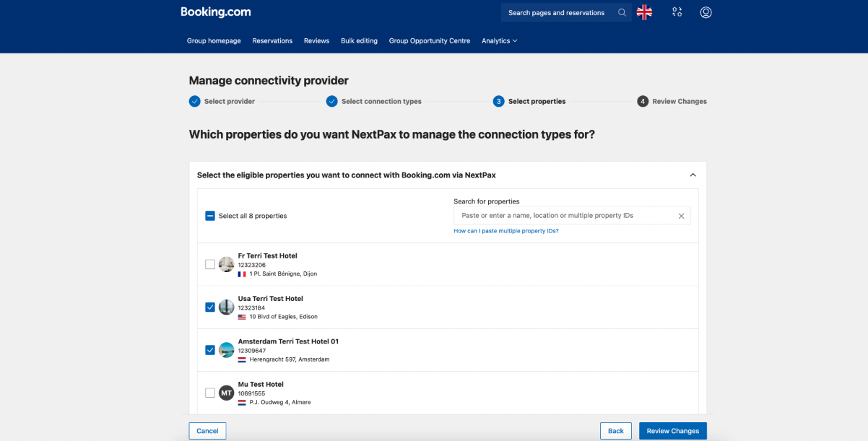Click the Select provider completed step checkmark
Screen dimensions: 868x441
tap(194, 101)
